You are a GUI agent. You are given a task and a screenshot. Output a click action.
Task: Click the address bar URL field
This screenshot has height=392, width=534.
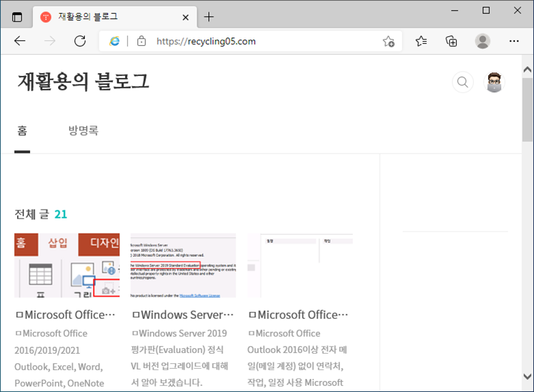(x=251, y=41)
